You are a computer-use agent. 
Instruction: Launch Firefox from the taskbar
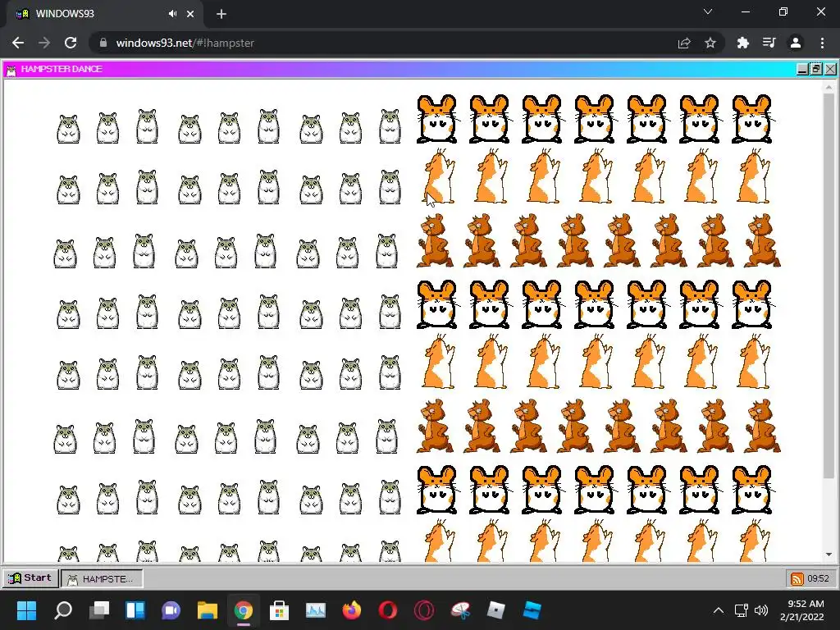[x=351, y=610]
